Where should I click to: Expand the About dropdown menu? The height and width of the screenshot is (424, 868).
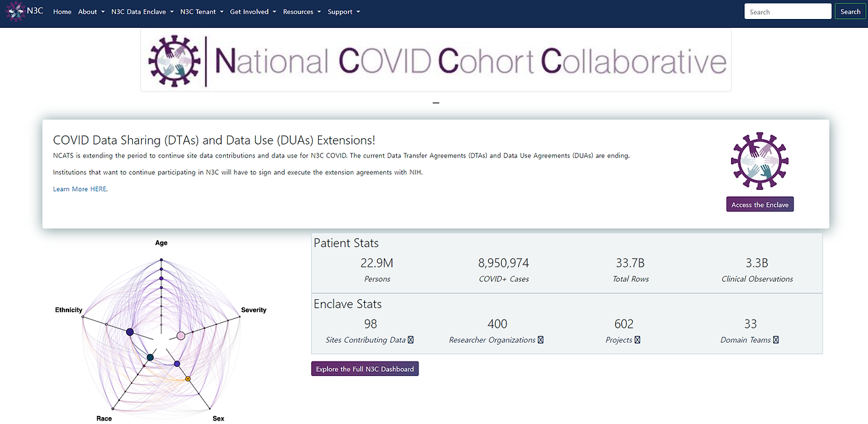pyautogui.click(x=91, y=12)
